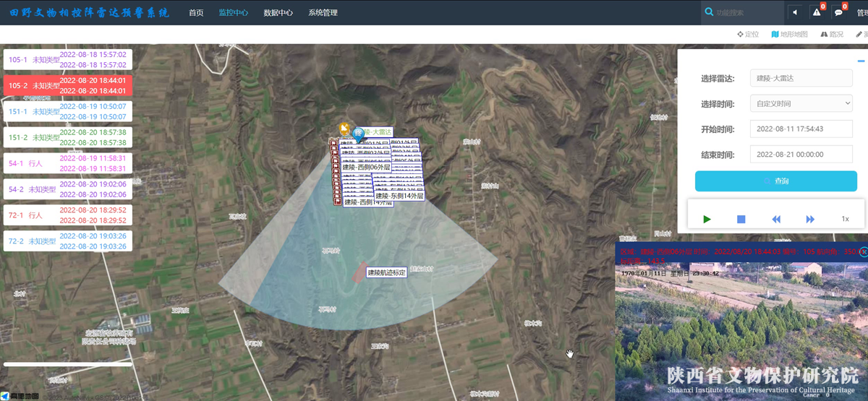The image size is (868, 401).
Task: Toggle the 路况 traffic layer
Action: point(832,34)
